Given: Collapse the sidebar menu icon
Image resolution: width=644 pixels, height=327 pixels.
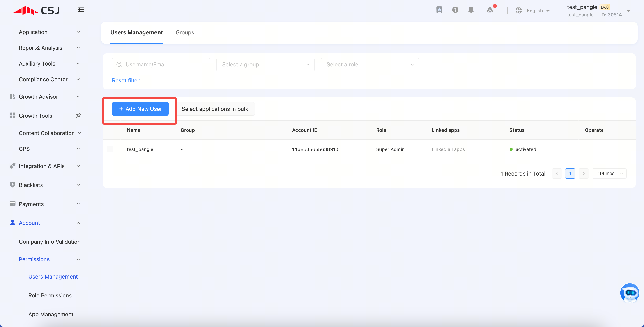Looking at the screenshot, I should [81, 9].
